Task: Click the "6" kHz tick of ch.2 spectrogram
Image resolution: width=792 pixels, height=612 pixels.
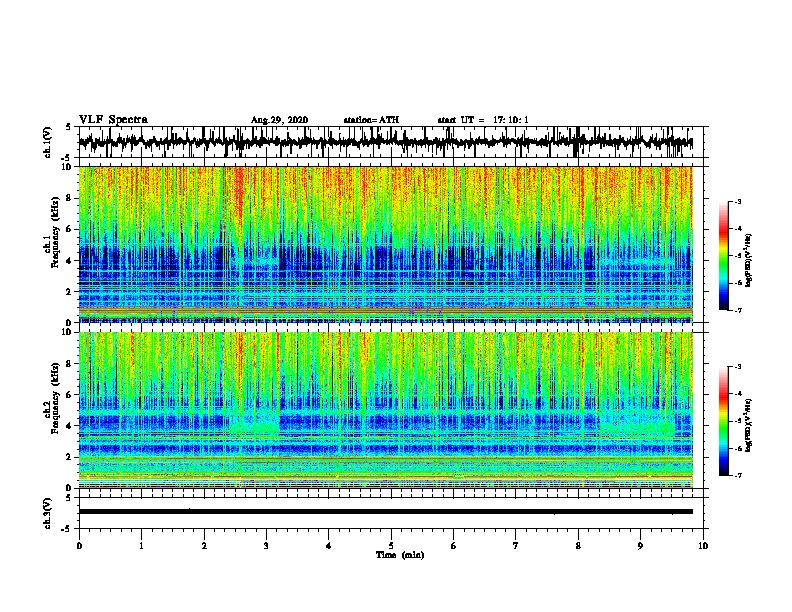Action: click(70, 394)
